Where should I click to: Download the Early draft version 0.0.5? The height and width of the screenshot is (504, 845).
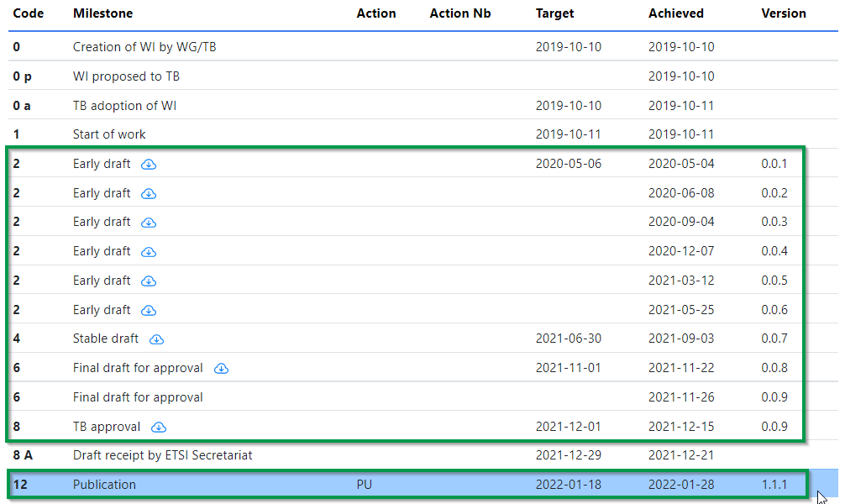point(149,281)
